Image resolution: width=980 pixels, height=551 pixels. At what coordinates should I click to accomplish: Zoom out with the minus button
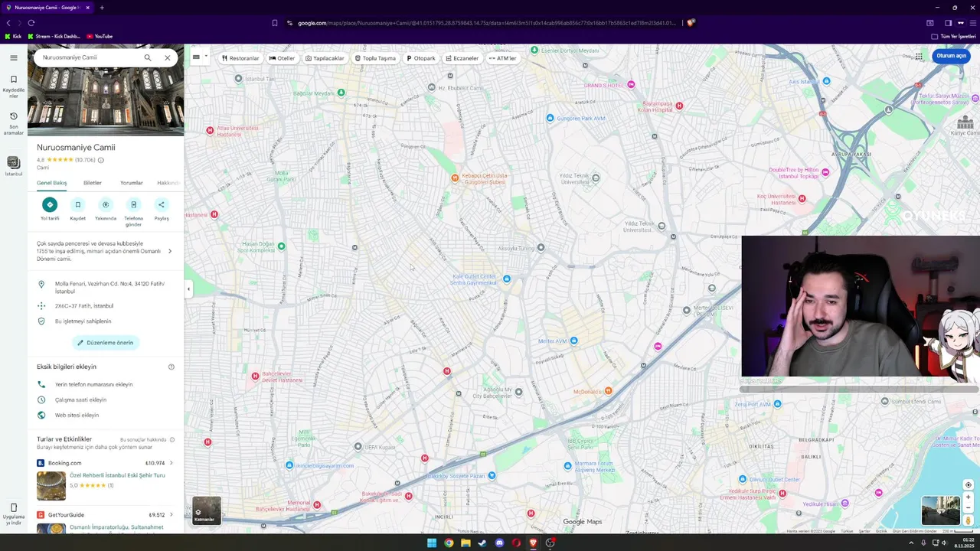(968, 507)
